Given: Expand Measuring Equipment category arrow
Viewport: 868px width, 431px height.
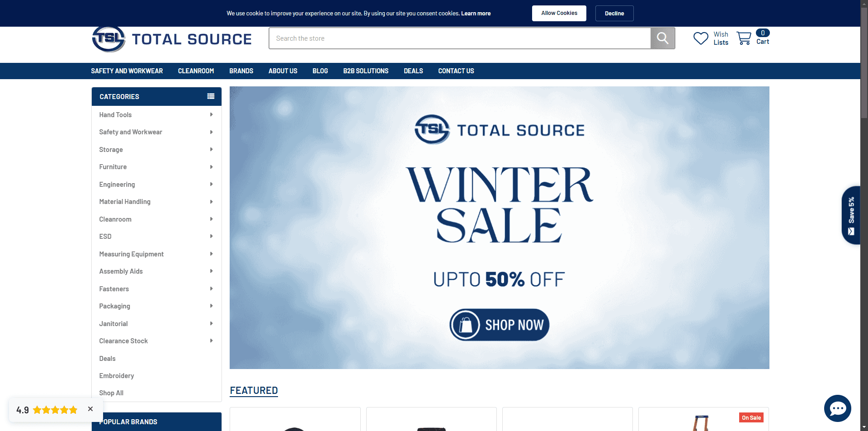Looking at the screenshot, I should pyautogui.click(x=211, y=254).
